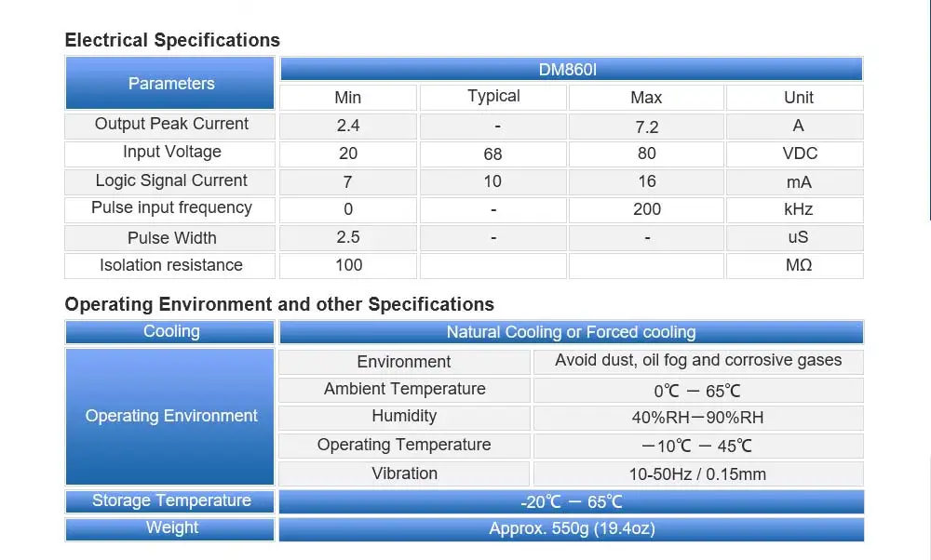Click the '0' pulse frequency minimum
The width and height of the screenshot is (931, 560).
tap(348, 209)
